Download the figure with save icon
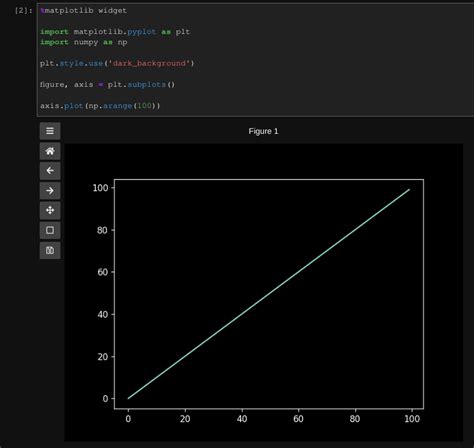Image resolution: width=474 pixels, height=448 pixels. [50, 250]
